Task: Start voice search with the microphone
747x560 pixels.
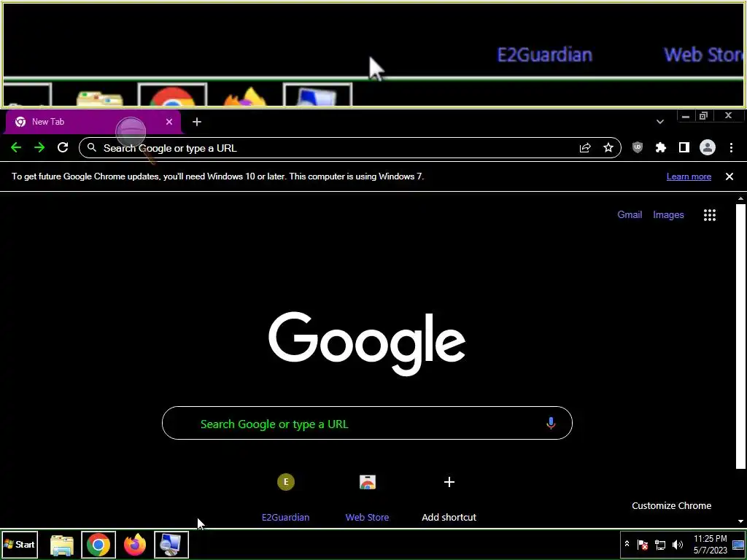Action: pos(551,423)
